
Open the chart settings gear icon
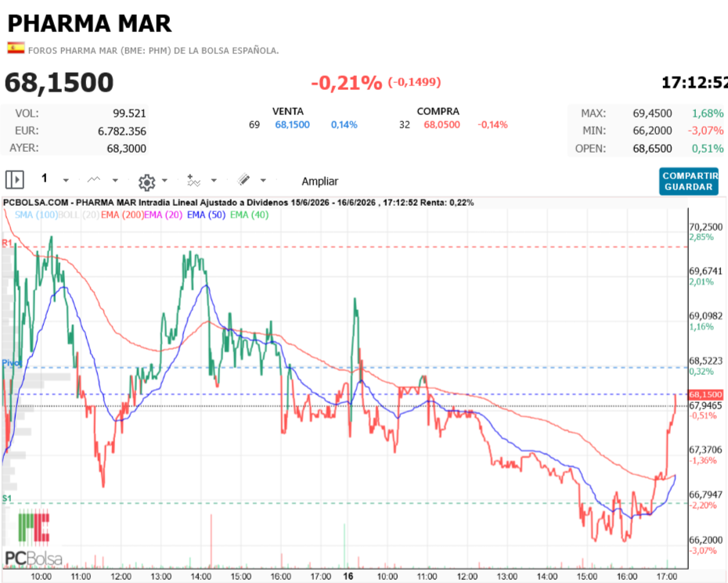pos(146,182)
